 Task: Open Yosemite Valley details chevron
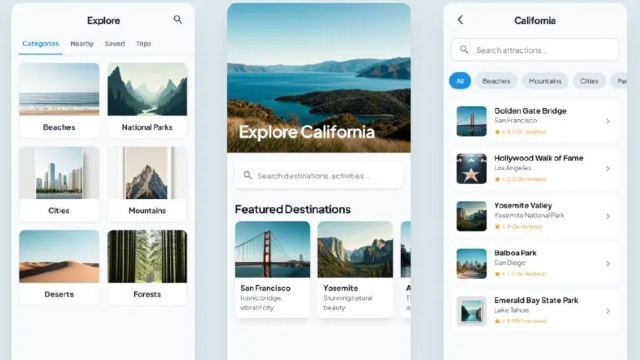point(608,216)
